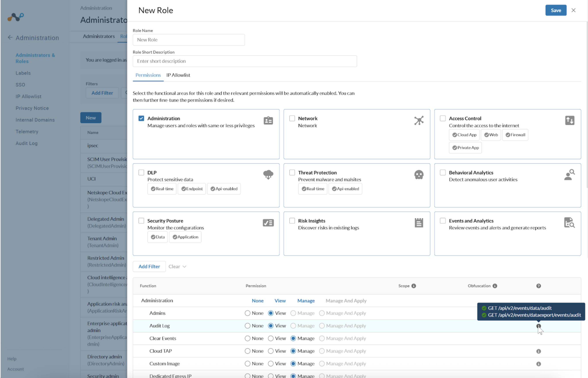Click the question mark help icon in table header

(538, 286)
